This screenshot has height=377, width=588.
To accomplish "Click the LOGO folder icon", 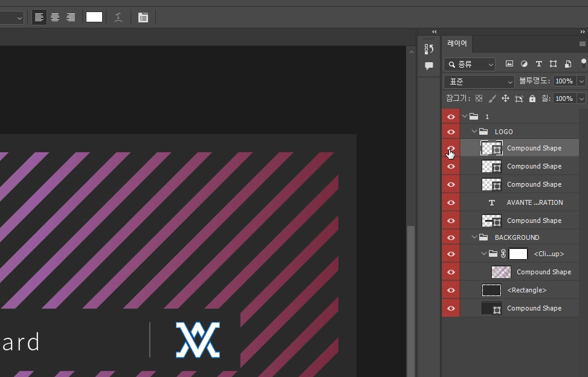I will pyautogui.click(x=483, y=132).
